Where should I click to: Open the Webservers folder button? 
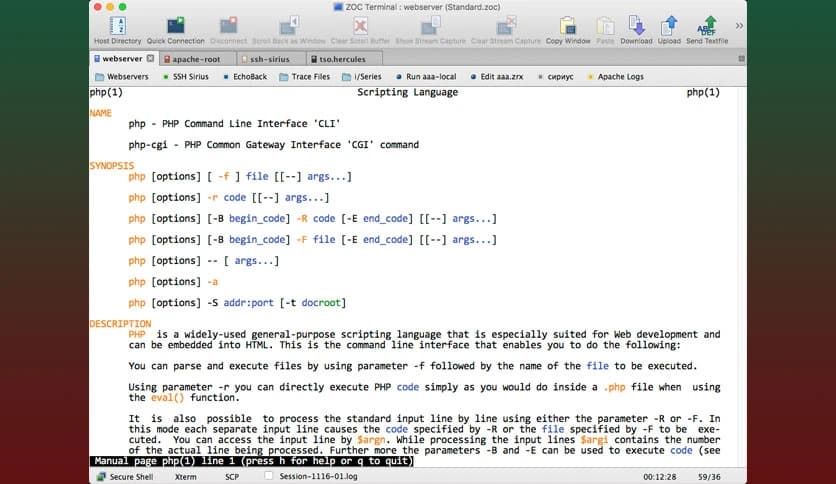tap(121, 76)
